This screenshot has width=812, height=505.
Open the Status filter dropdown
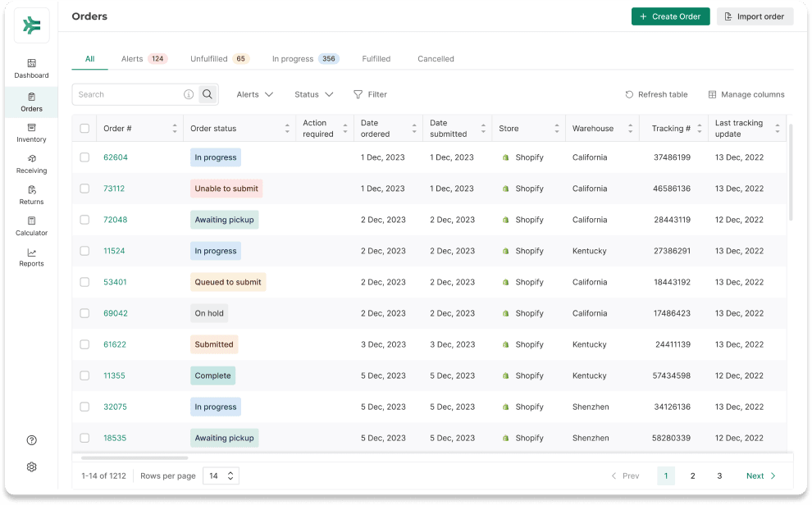(313, 94)
